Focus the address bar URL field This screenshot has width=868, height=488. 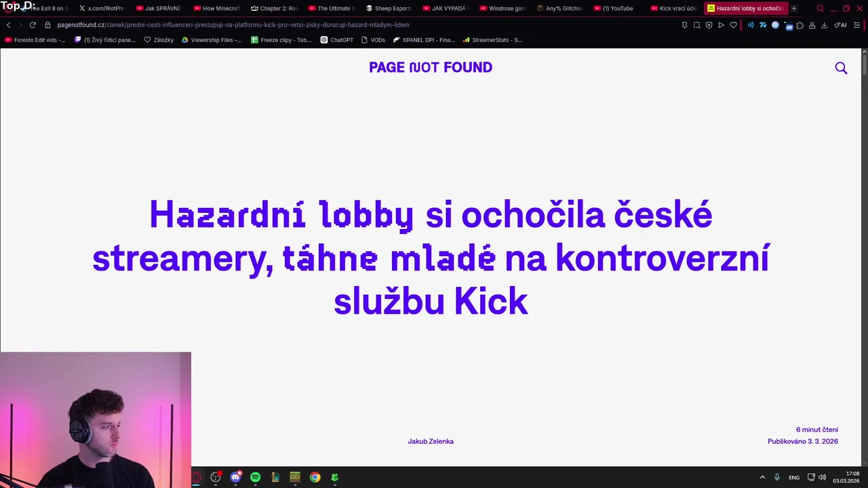366,25
